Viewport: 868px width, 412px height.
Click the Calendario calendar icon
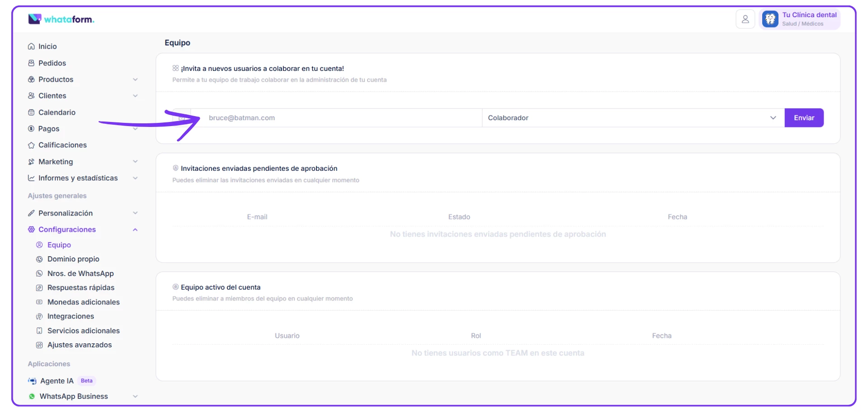click(31, 112)
